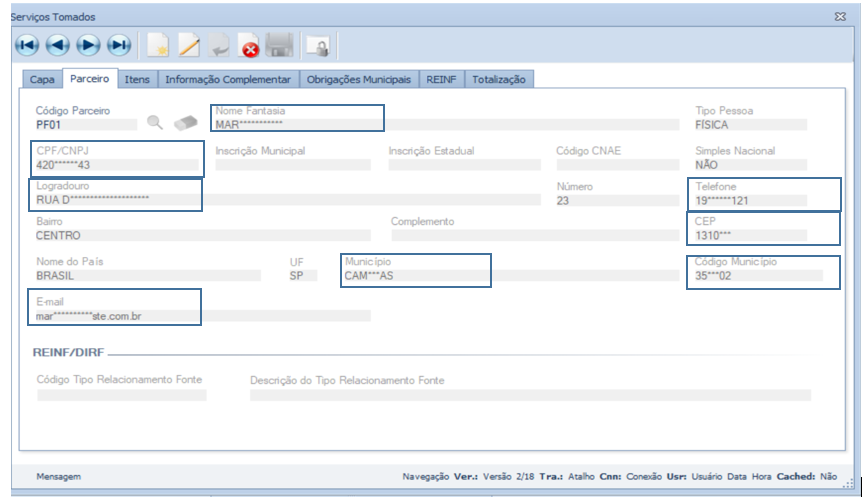Edit record with the pencil icon
Screen dimensions: 862x497
(x=189, y=45)
